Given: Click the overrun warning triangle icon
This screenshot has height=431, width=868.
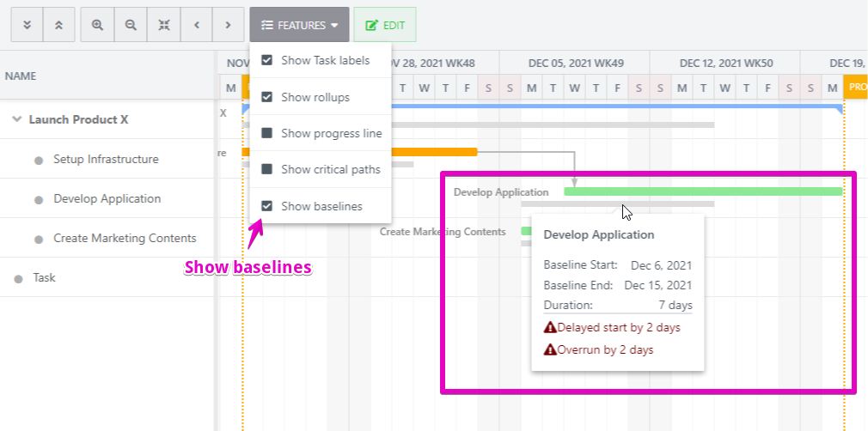Looking at the screenshot, I should pos(550,350).
